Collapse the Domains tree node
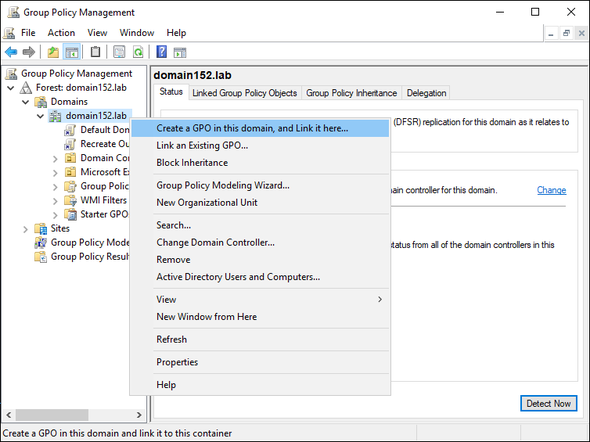 point(26,102)
